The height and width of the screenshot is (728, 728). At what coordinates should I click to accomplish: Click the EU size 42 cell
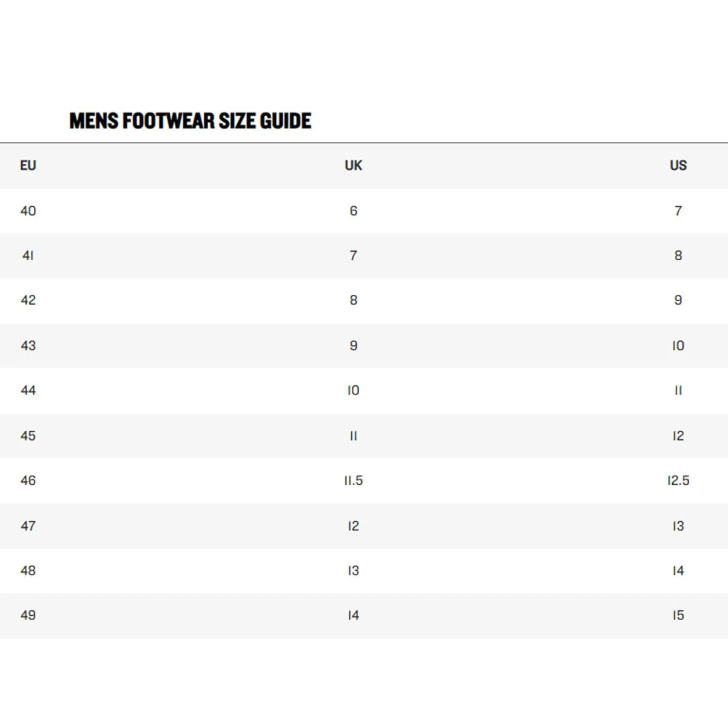[x=28, y=300]
